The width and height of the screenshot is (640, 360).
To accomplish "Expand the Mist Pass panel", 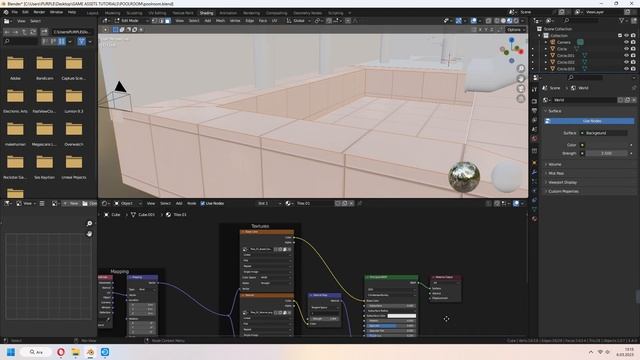I will coord(556,173).
